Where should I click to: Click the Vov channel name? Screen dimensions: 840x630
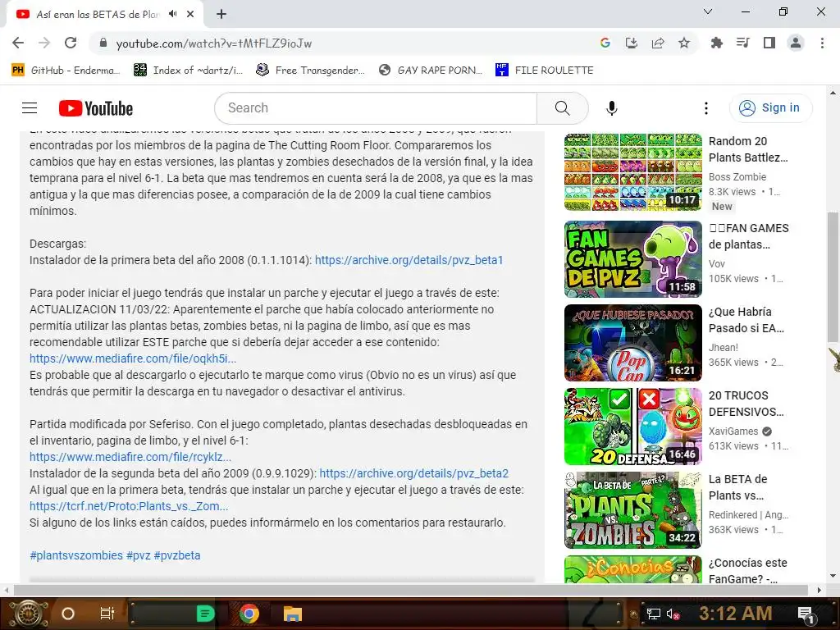716,263
